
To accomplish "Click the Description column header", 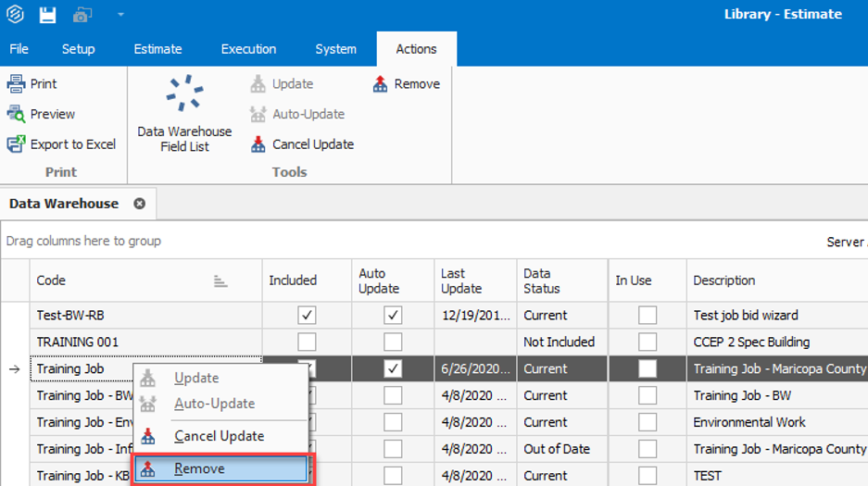I will tap(724, 280).
